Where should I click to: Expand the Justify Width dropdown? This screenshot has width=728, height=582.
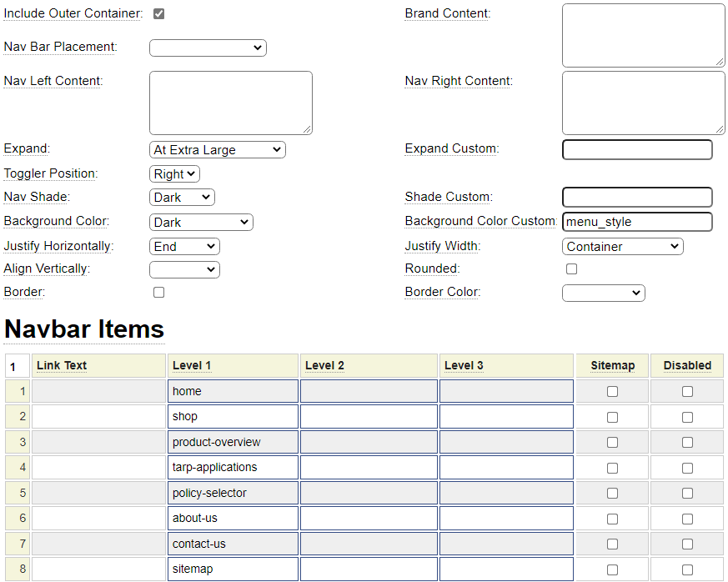click(x=622, y=247)
